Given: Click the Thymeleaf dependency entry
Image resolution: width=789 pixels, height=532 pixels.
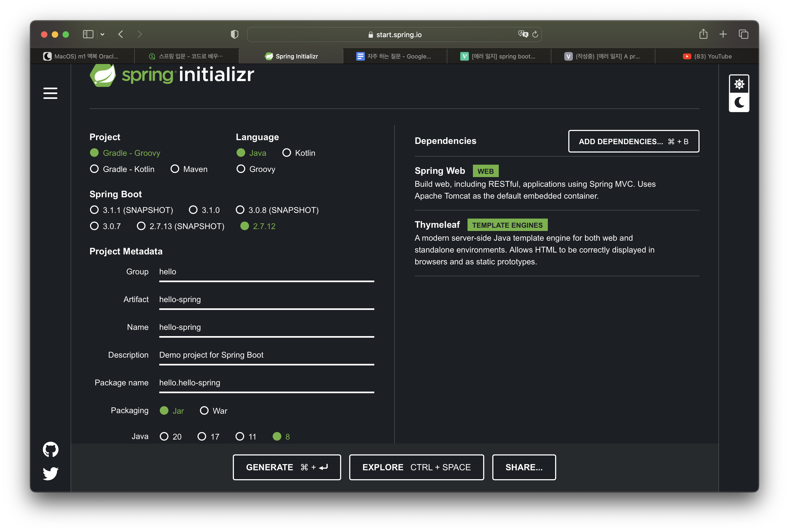Looking at the screenshot, I should [x=557, y=243].
